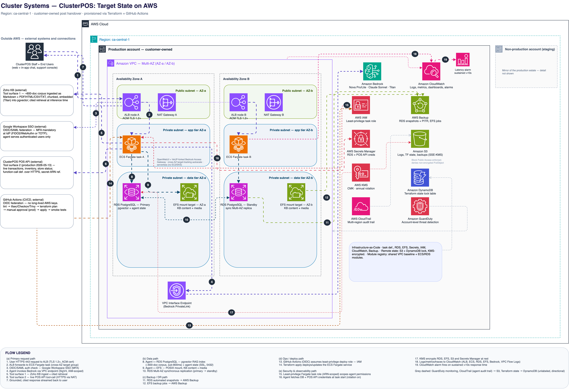
Task: Click the Amazon GuardDuty icon
Action: (x=420, y=206)
